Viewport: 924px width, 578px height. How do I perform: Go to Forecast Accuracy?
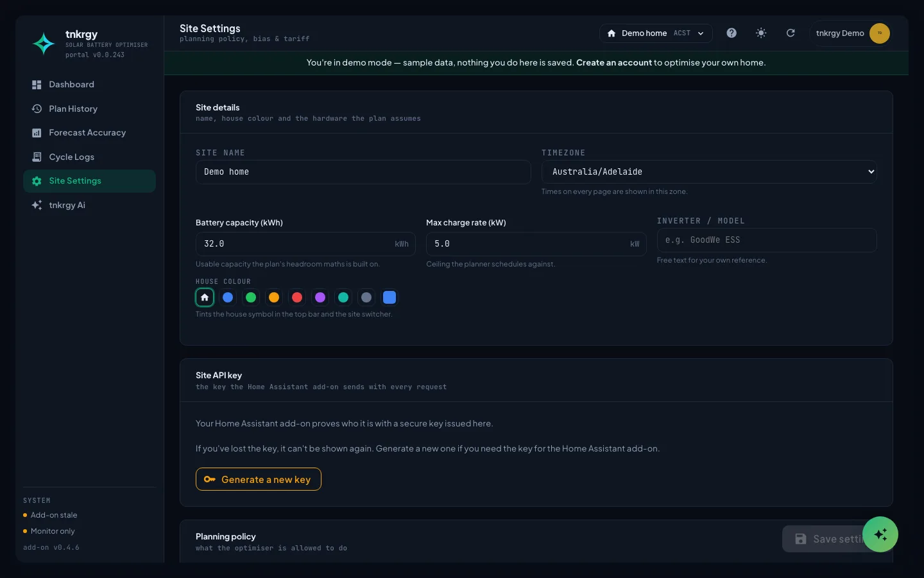(x=89, y=132)
